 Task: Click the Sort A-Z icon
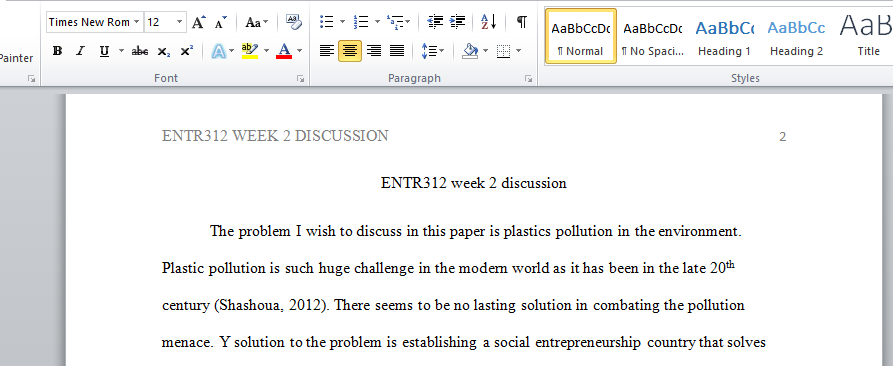click(x=489, y=23)
